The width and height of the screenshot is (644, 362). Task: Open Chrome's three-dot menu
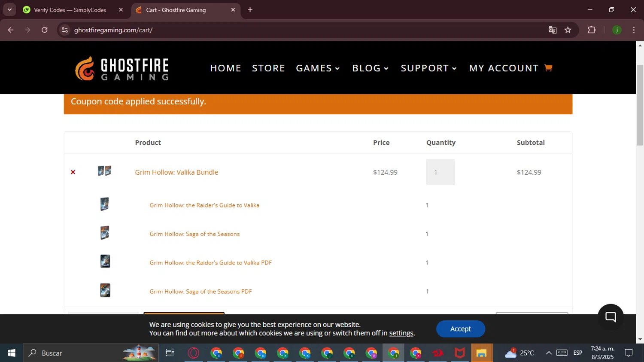pos(634,30)
